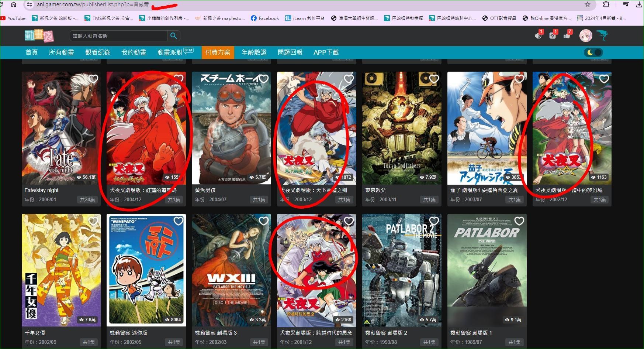Favorite 機動警察 迷你版 heart icon
This screenshot has height=349, width=644.
(x=179, y=221)
